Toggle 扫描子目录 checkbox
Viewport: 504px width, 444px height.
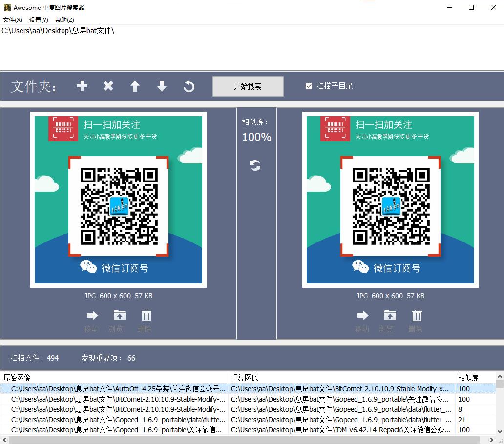click(x=309, y=86)
